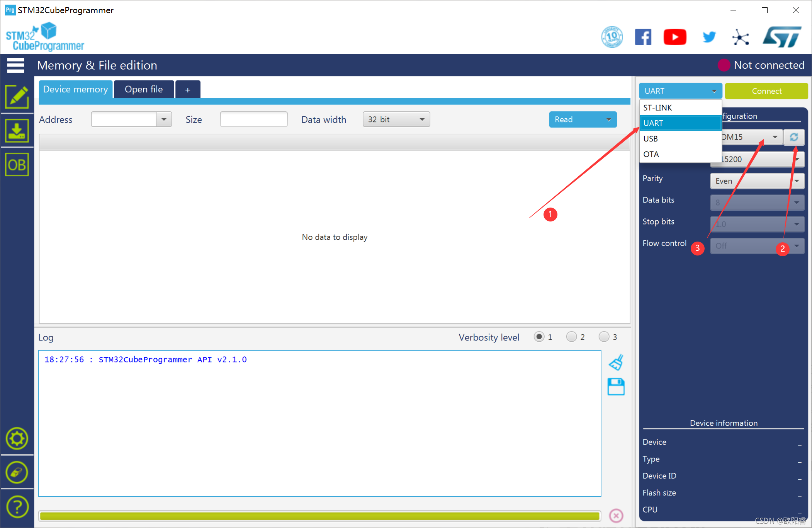Expand the Address combo box arrow
Screen dimensions: 812x528
164,119
